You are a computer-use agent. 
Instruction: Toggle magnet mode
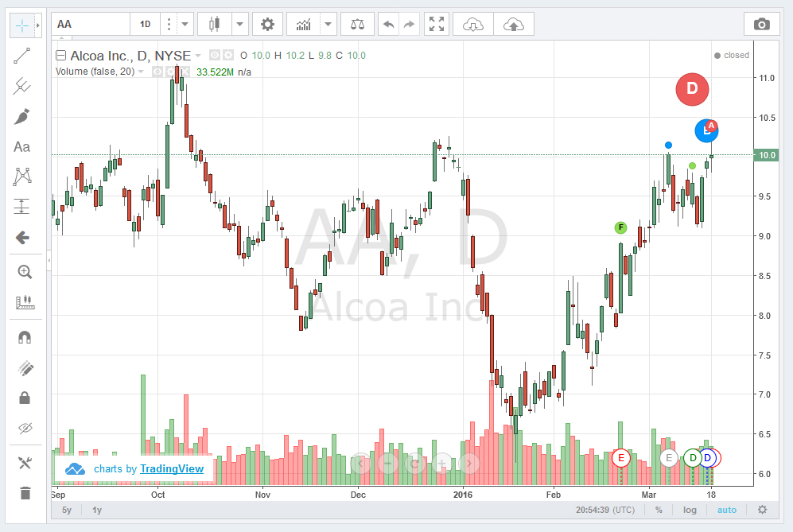coord(25,337)
